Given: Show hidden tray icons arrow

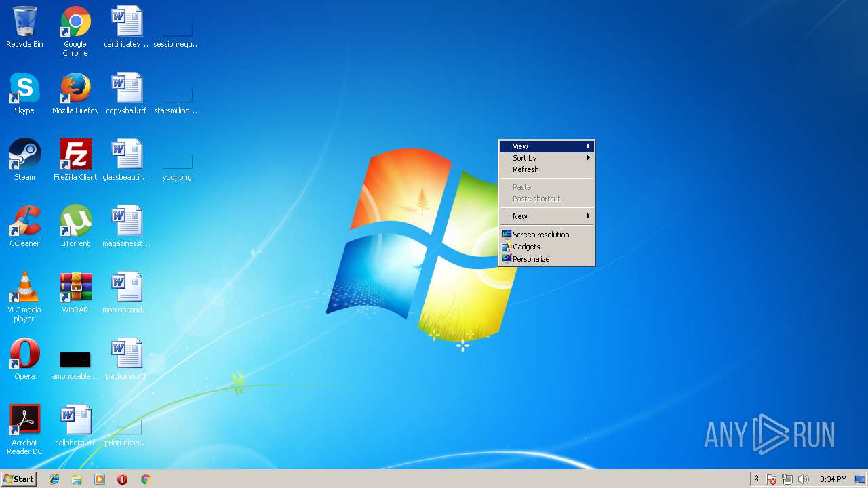Looking at the screenshot, I should 757,479.
